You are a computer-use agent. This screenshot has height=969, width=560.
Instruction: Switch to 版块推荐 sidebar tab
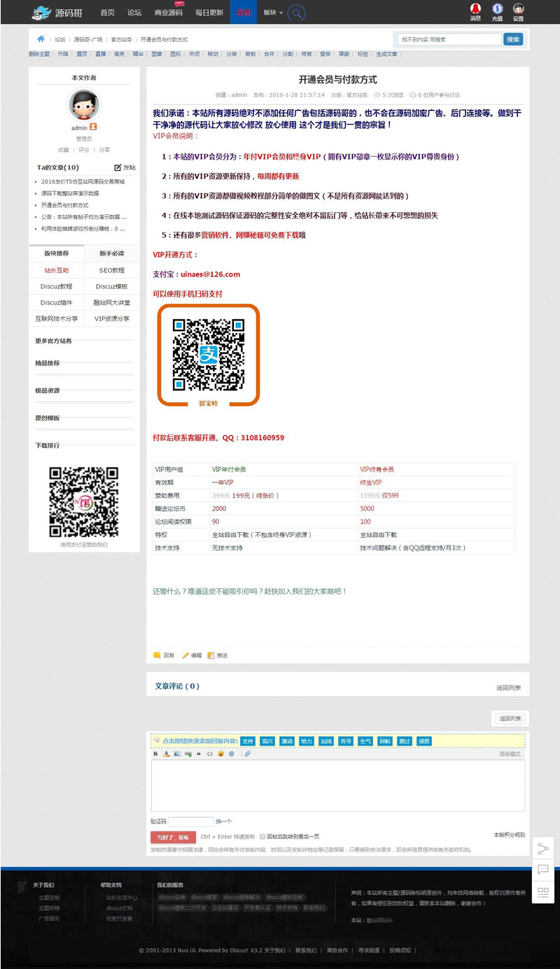57,253
